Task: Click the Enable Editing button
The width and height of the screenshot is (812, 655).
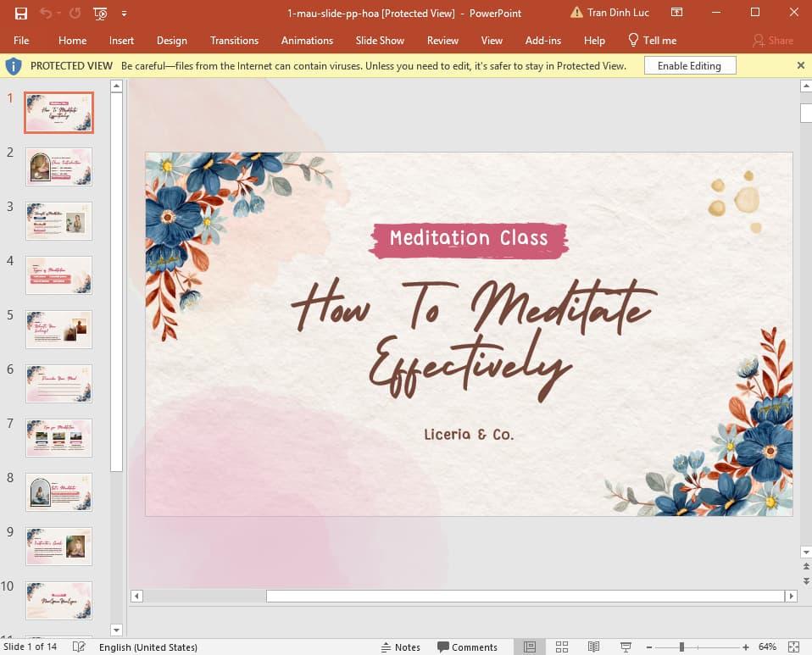Action: tap(690, 65)
